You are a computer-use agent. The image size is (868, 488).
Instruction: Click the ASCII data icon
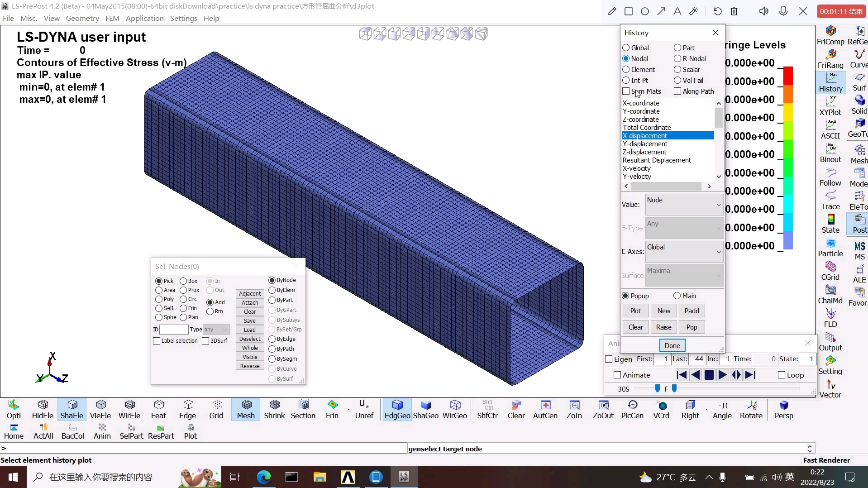click(830, 129)
